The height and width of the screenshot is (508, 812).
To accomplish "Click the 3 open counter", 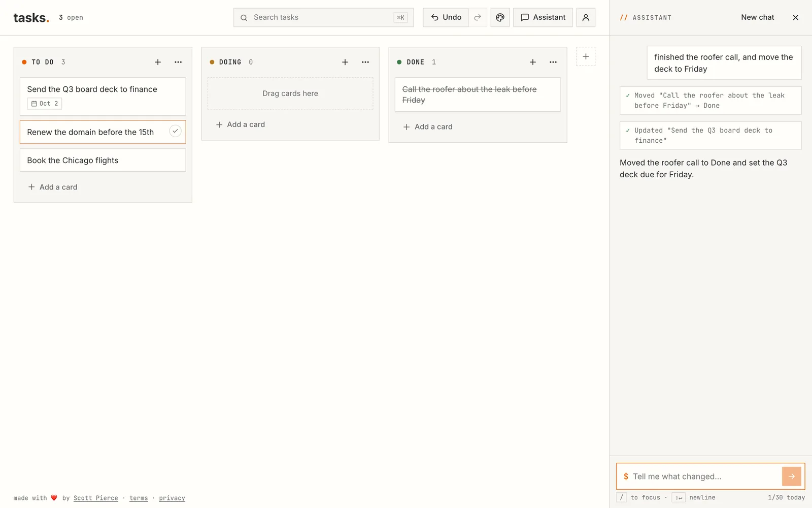I will [x=71, y=17].
